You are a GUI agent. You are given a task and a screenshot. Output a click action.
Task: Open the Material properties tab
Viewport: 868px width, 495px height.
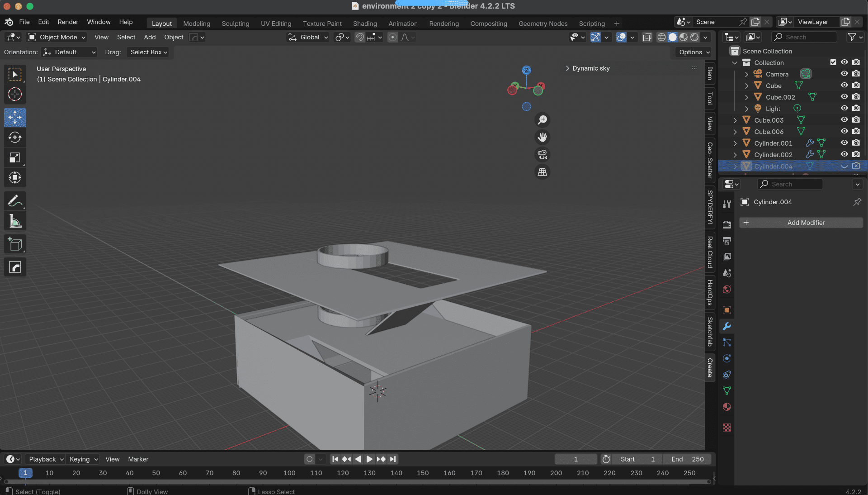pos(727,407)
